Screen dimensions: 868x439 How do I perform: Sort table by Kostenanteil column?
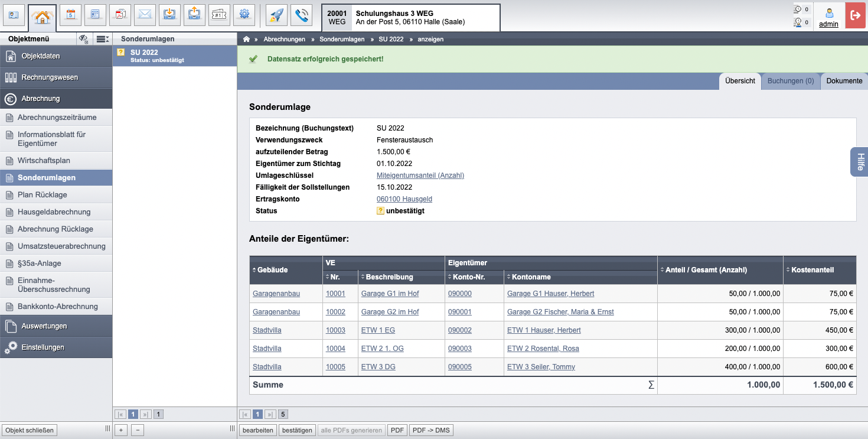[811, 270]
